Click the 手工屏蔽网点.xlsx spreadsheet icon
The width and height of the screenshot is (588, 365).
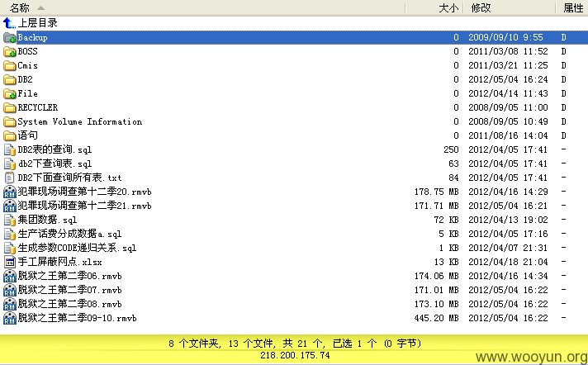click(9, 263)
